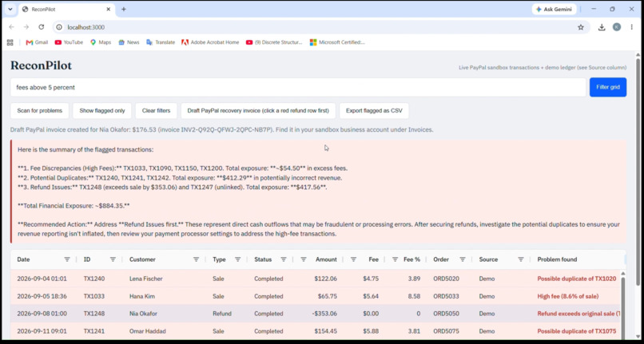Click Clear filters button
The height and width of the screenshot is (344, 644).
tap(156, 110)
